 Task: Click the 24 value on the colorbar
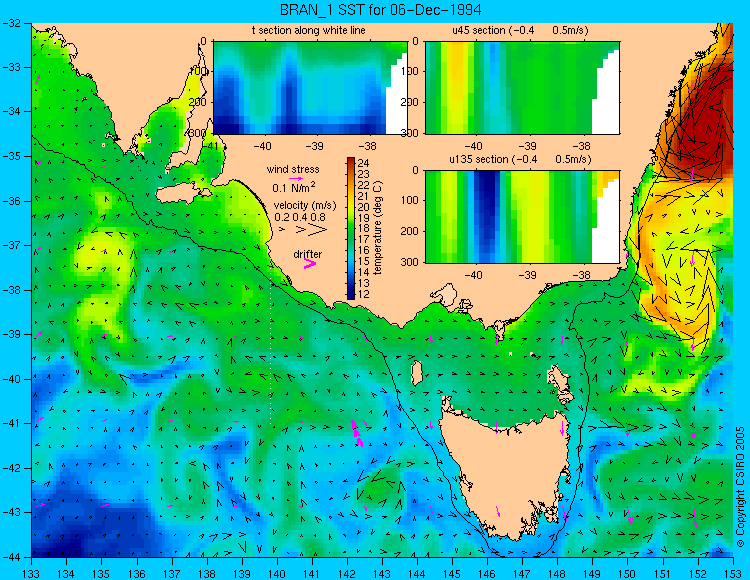click(x=364, y=164)
